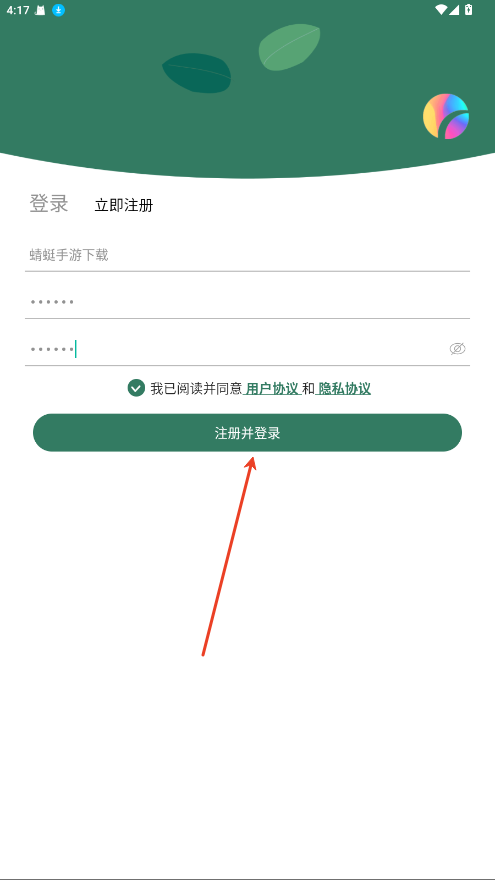495x880 pixels.
Task: Tap the 注册并登录 button
Action: pyautogui.click(x=248, y=433)
